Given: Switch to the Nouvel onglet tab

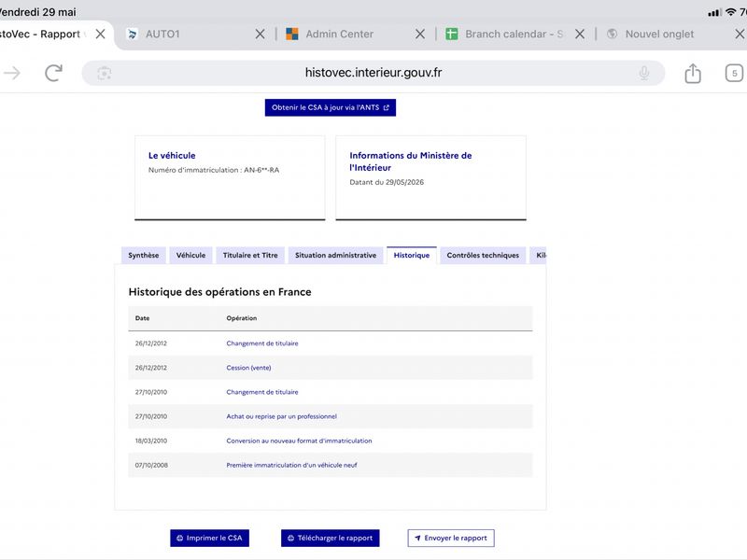Looking at the screenshot, I should click(x=660, y=34).
